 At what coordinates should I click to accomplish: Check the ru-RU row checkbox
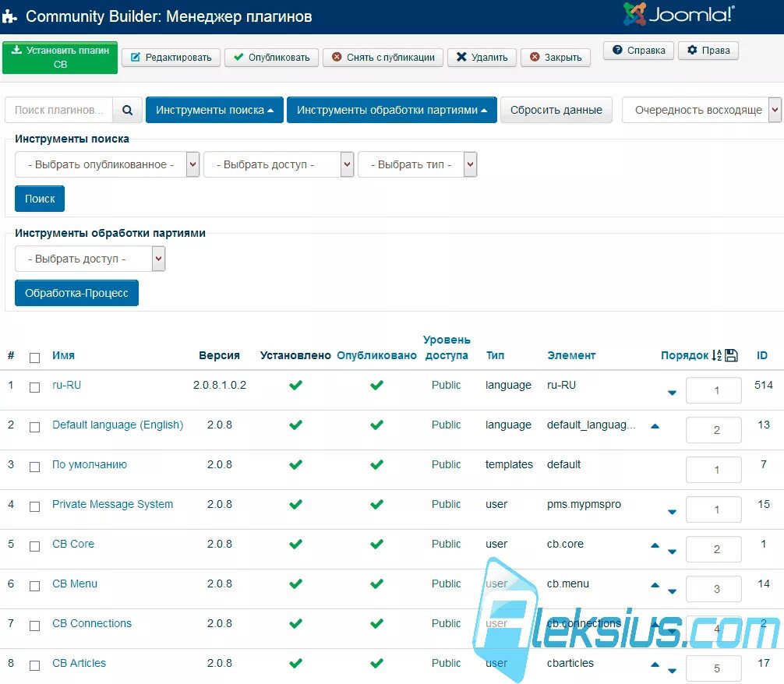[34, 387]
